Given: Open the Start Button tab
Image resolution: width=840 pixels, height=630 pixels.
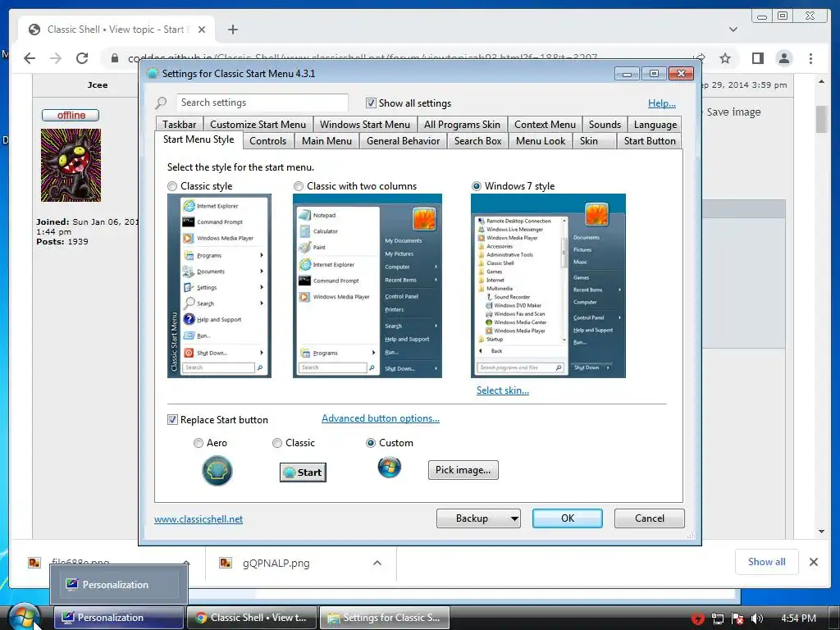Looking at the screenshot, I should point(650,141).
